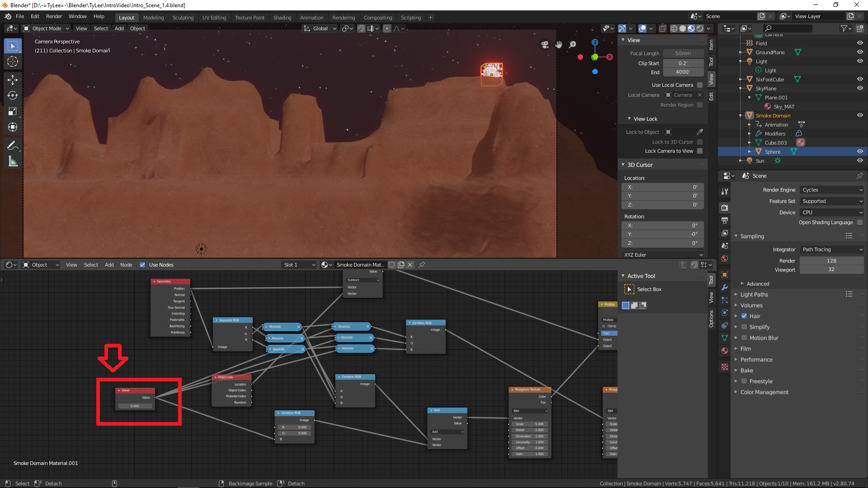Viewport: 868px width, 488px height.
Task: Activate the Rotate tool
Action: (13, 95)
